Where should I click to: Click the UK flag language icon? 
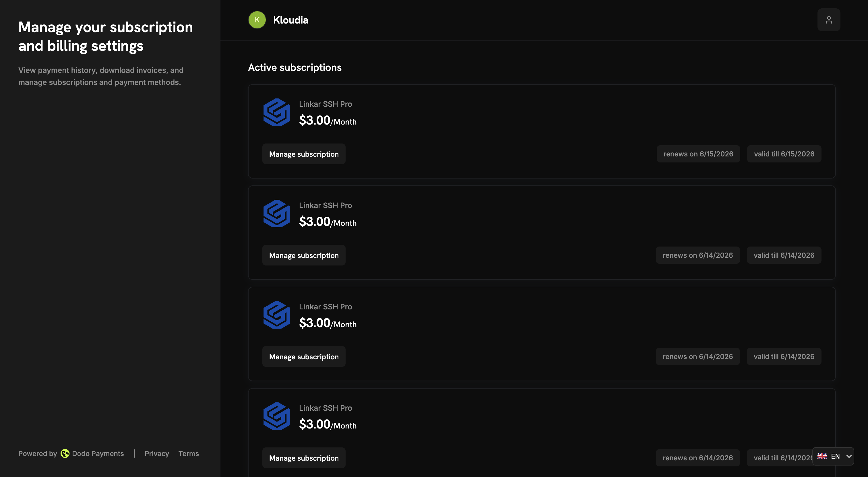click(822, 456)
